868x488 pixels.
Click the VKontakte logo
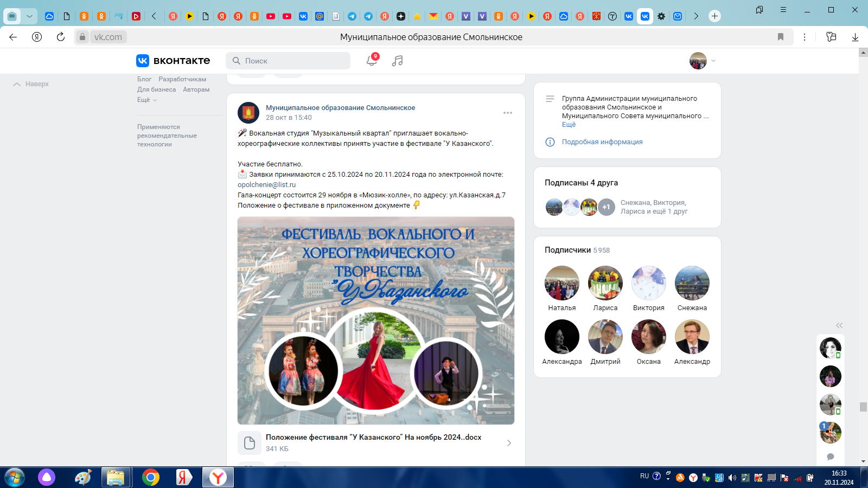click(173, 61)
